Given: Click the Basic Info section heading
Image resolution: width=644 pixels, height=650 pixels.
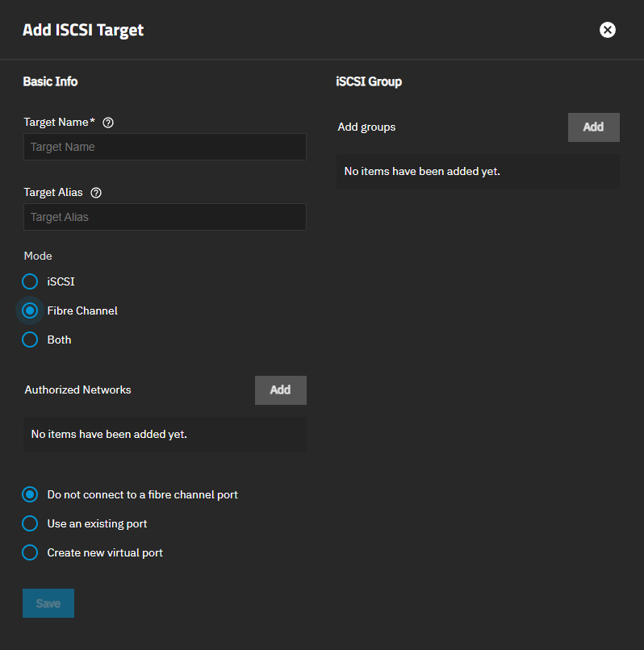Looking at the screenshot, I should 50,81.
